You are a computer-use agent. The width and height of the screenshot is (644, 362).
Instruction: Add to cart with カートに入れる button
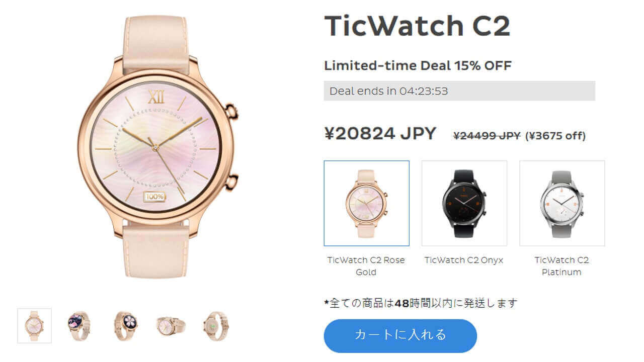tap(400, 335)
